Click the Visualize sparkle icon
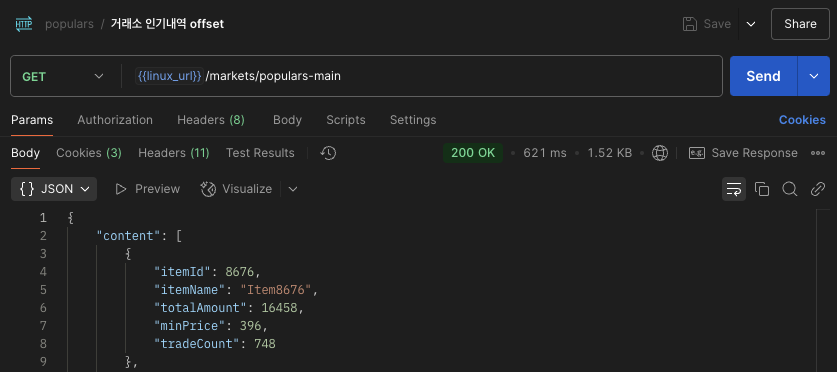The width and height of the screenshot is (837, 372). coord(208,189)
